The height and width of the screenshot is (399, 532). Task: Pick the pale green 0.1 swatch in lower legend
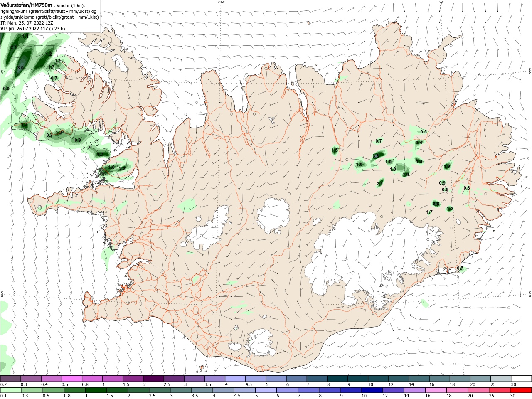10,390
